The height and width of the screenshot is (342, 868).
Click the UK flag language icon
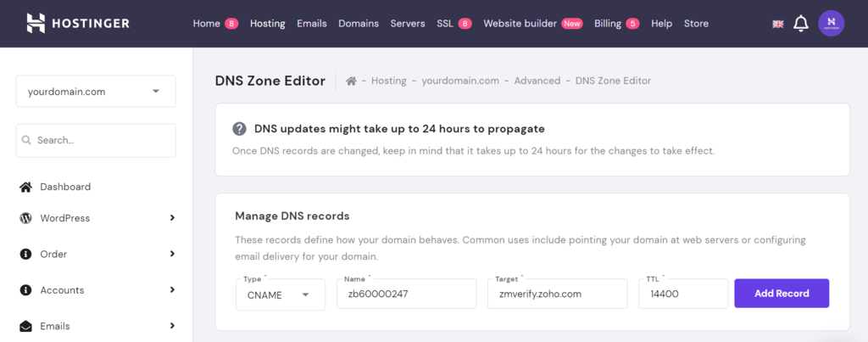[777, 24]
